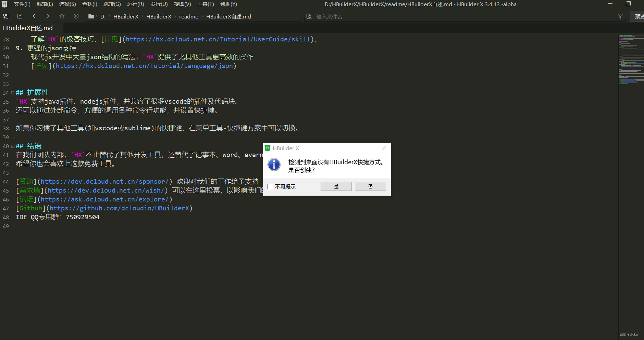This screenshot has height=340, width=644.
Task: Collapse the 结语 section fold marker on line 40
Action: pos(12,146)
